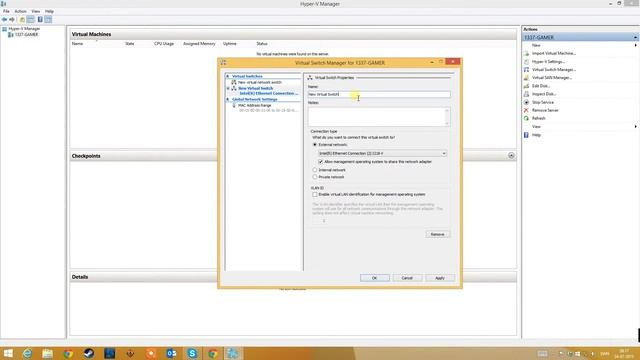This screenshot has height=360, width=640.
Task: Click the Forward arrow in toolbar
Action: pyautogui.click(x=12, y=20)
